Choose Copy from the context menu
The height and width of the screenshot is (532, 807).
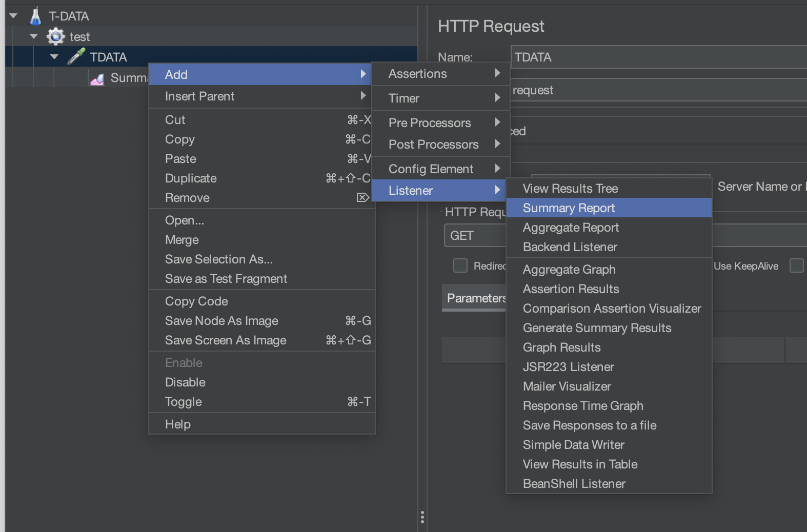262,139
